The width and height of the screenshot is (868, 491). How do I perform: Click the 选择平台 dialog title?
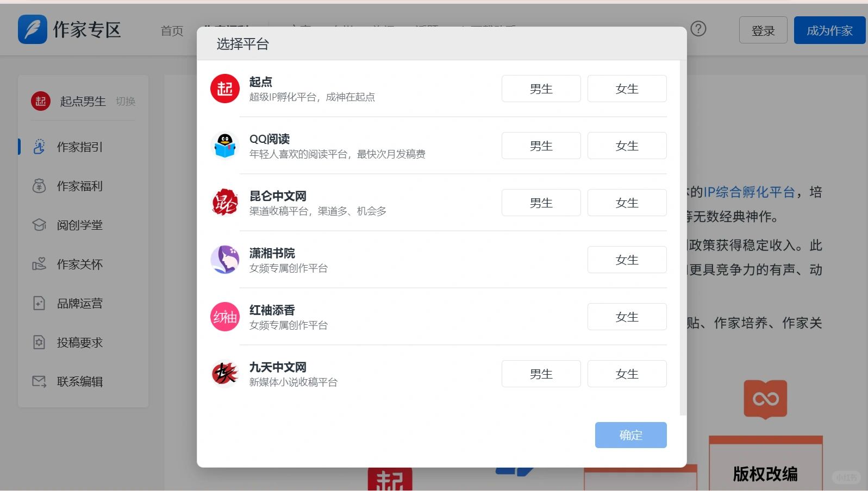pyautogui.click(x=242, y=44)
